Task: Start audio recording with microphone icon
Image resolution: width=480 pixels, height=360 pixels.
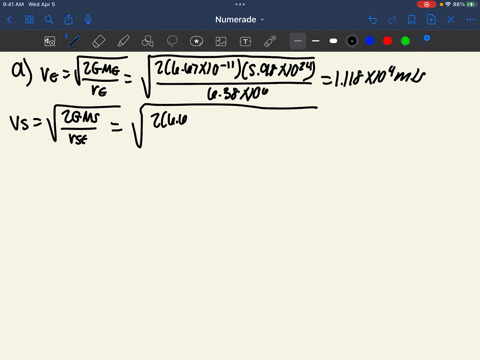Action: pos(88,20)
